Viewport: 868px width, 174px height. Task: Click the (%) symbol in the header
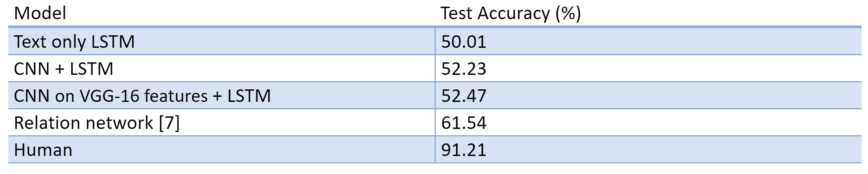(x=568, y=14)
